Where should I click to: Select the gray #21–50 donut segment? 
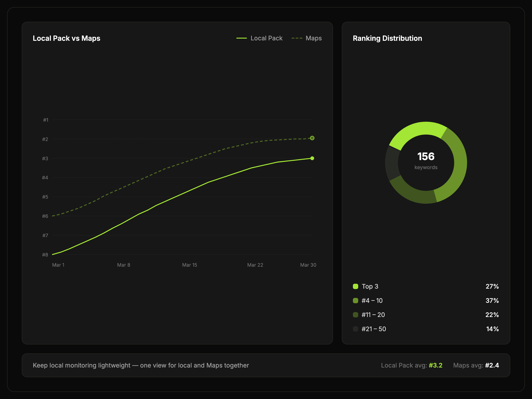(392, 164)
